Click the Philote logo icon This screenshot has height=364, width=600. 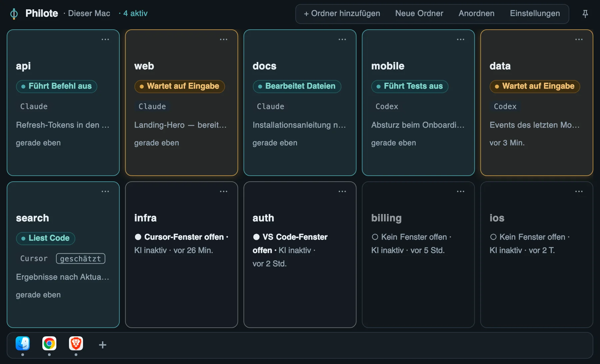[14, 14]
